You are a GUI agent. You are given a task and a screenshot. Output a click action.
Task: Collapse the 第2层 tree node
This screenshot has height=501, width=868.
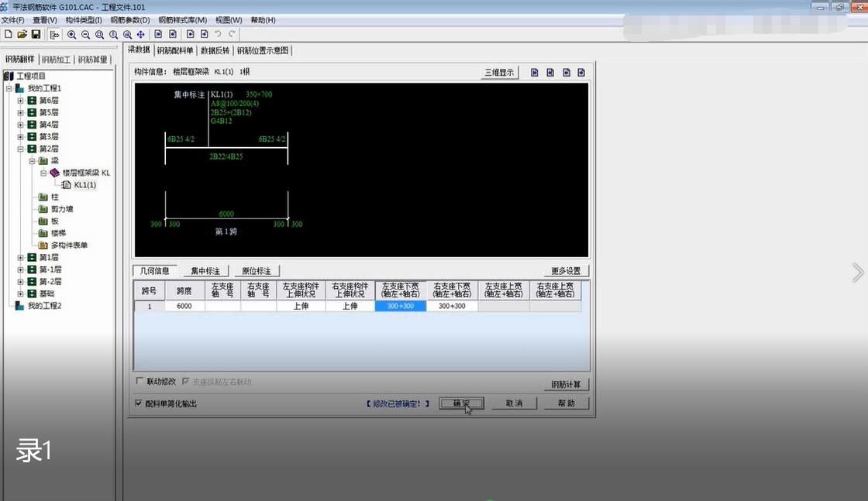[20, 149]
